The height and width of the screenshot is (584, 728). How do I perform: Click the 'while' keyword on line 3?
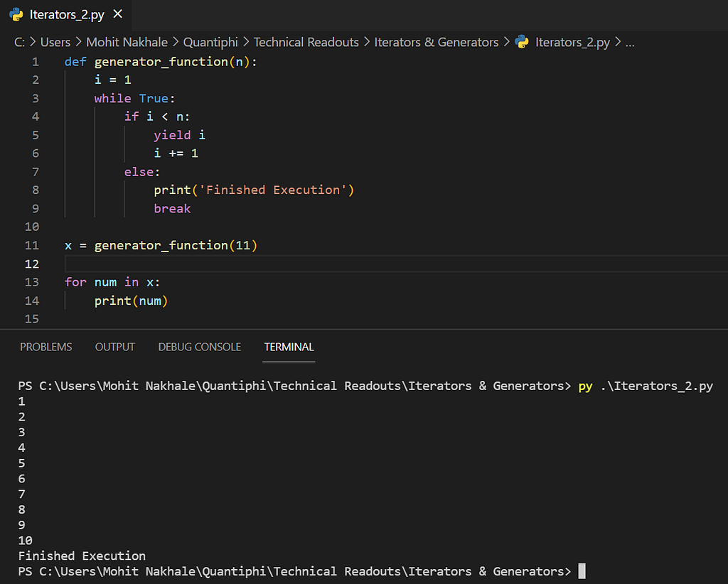113,98
